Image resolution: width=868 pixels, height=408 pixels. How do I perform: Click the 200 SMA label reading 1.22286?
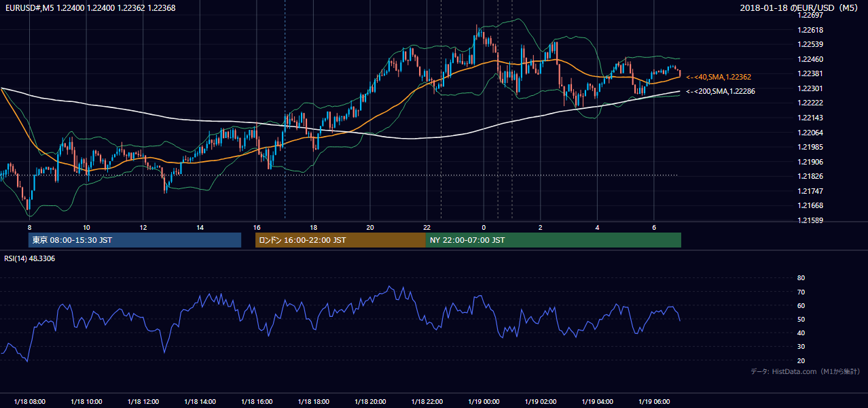pos(721,91)
